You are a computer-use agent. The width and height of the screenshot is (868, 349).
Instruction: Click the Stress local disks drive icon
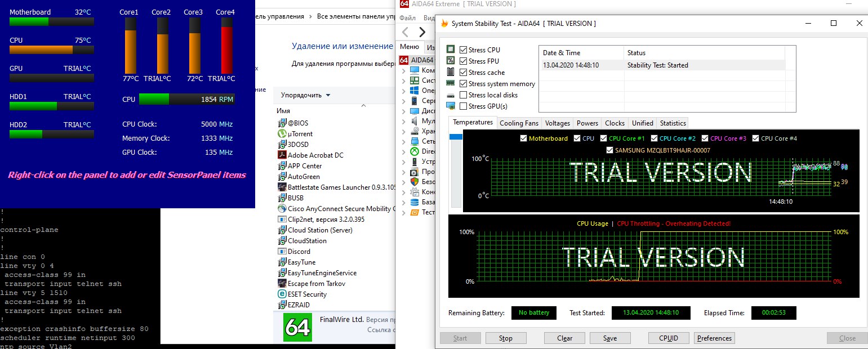[451, 95]
